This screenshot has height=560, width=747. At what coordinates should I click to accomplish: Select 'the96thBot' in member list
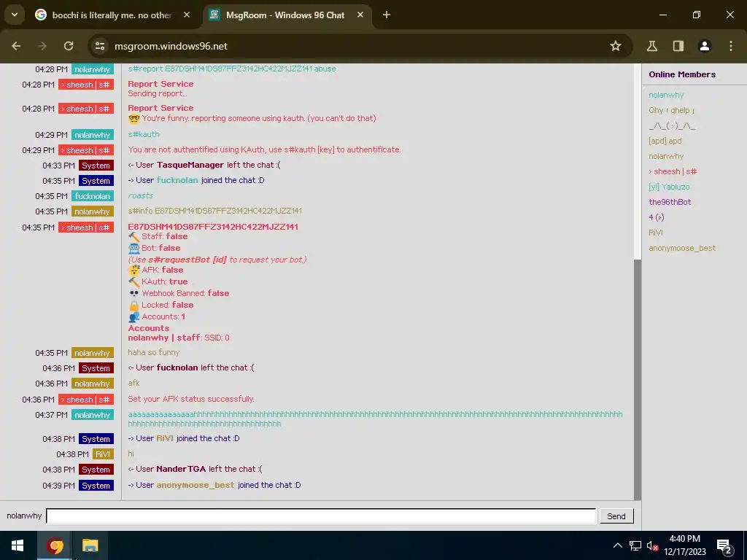[x=670, y=202]
